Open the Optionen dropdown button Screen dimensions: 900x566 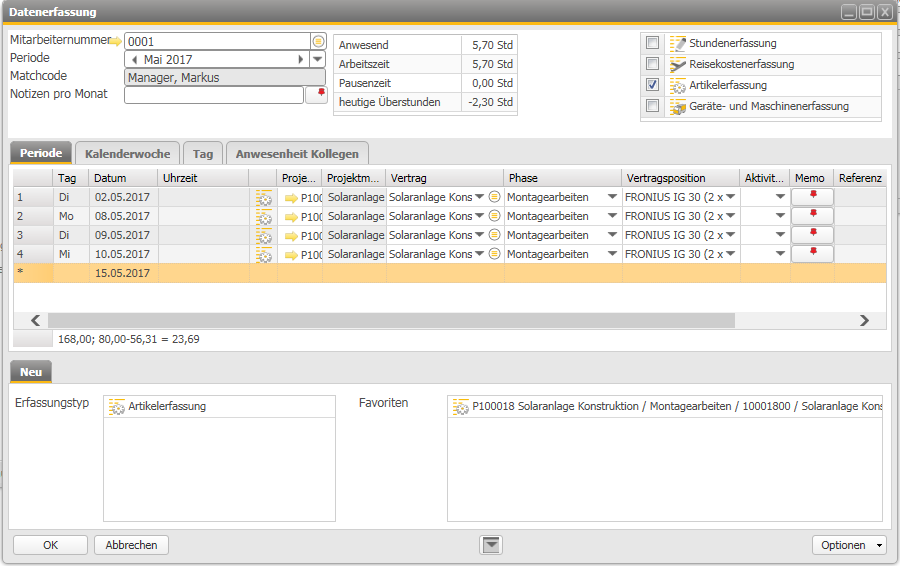click(849, 545)
